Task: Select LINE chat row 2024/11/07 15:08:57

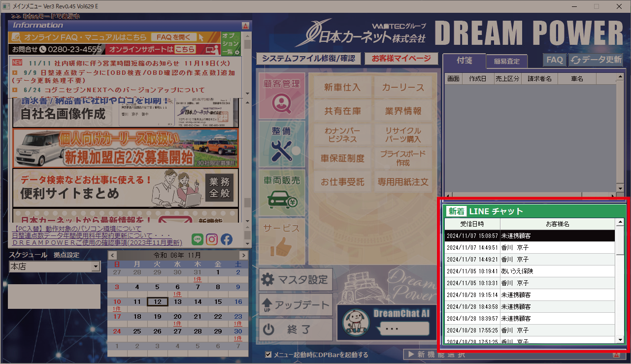Action: (530, 236)
